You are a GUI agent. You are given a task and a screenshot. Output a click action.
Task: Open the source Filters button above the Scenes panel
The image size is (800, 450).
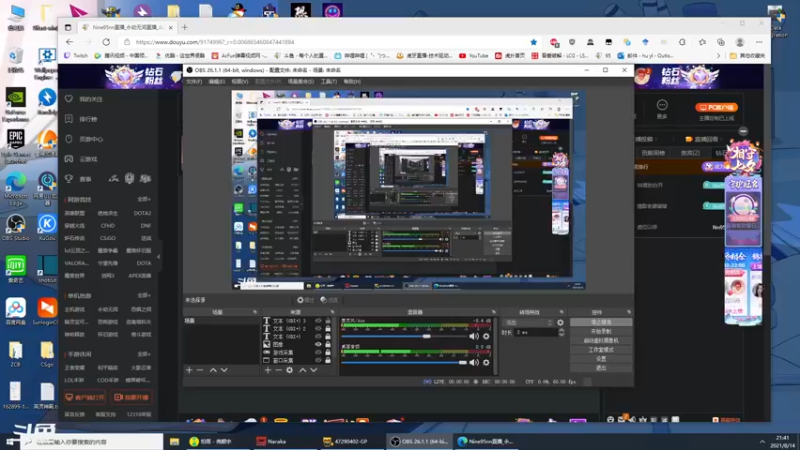[329, 300]
